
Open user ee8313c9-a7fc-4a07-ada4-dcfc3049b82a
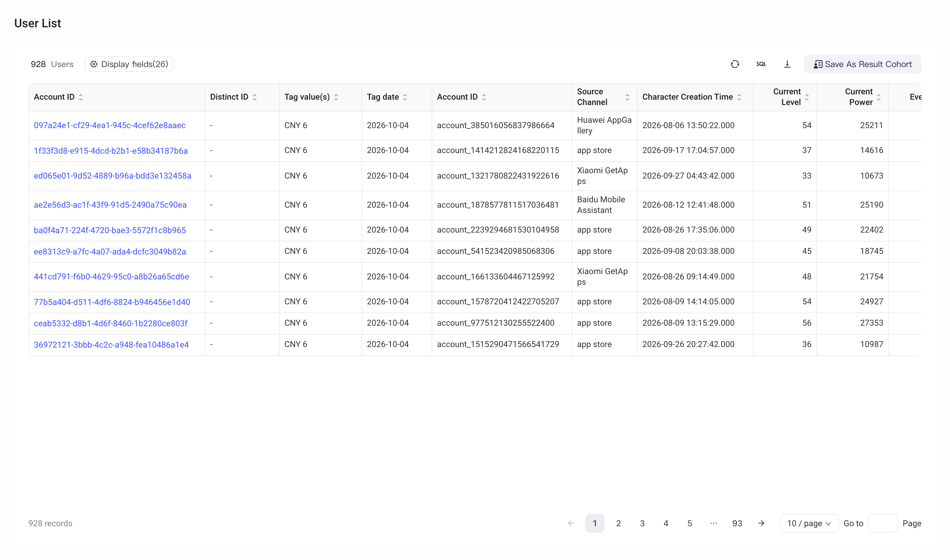click(x=110, y=251)
